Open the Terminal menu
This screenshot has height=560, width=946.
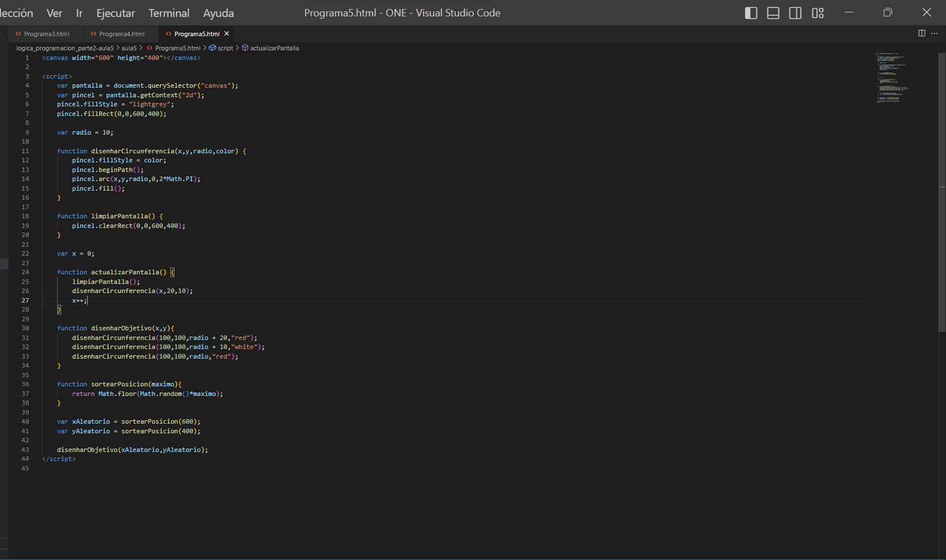point(169,13)
